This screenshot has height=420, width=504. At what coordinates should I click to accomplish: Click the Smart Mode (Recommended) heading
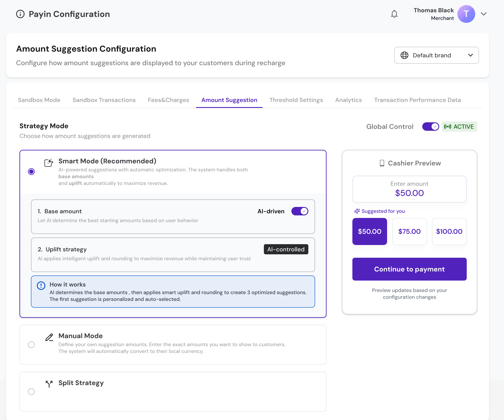[x=107, y=161]
